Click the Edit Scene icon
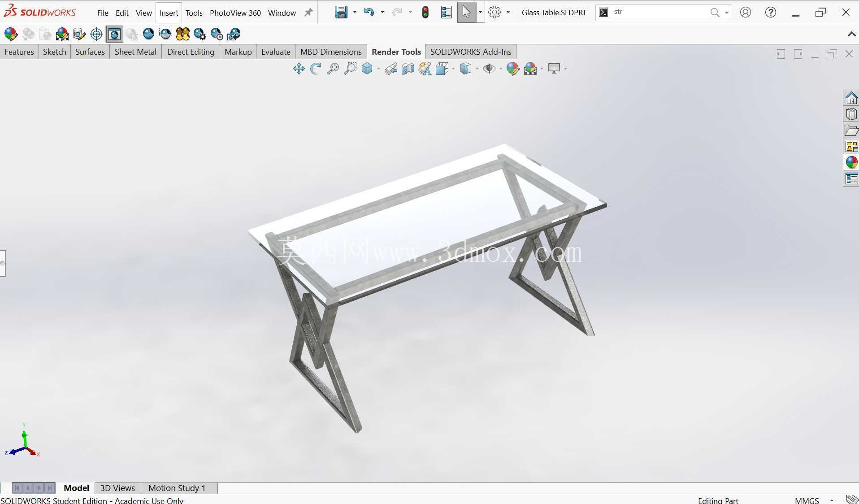Screen dimensions: 859x504 click(x=62, y=34)
